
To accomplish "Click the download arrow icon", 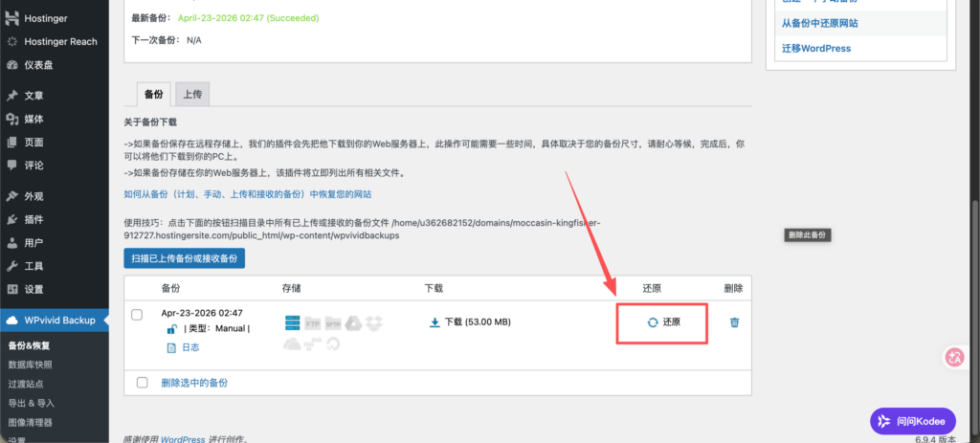I will (435, 322).
